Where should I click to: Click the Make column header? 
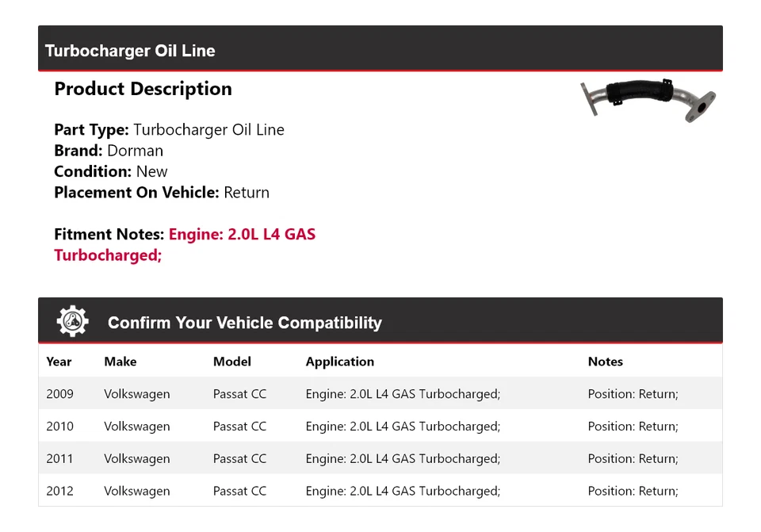[120, 362]
